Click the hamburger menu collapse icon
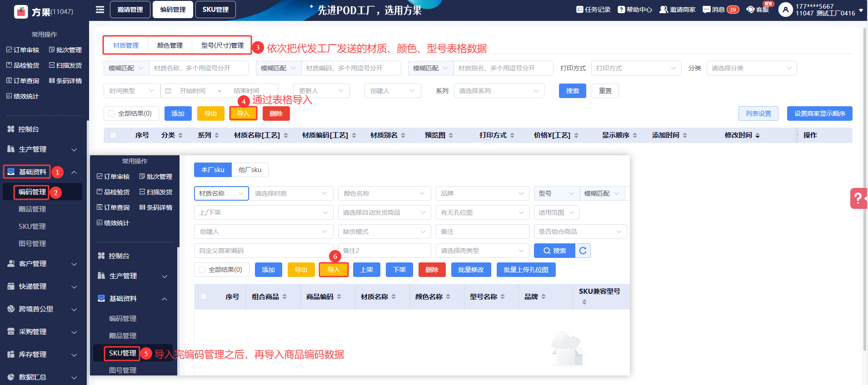The width and height of the screenshot is (868, 385). (x=100, y=10)
